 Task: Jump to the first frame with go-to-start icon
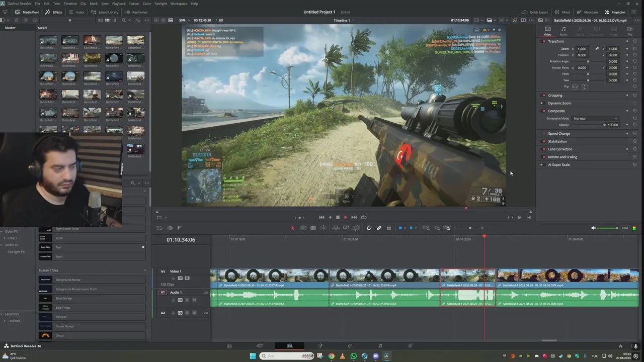321,217
